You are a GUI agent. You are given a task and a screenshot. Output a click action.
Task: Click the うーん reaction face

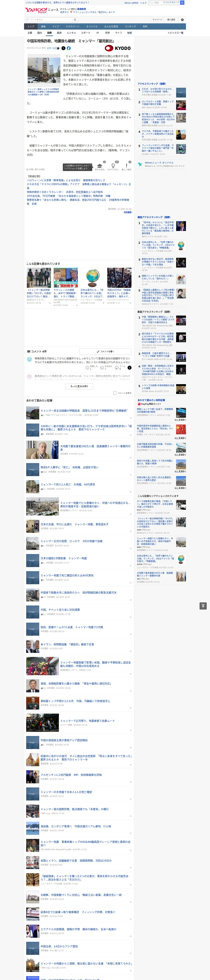click(117, 368)
